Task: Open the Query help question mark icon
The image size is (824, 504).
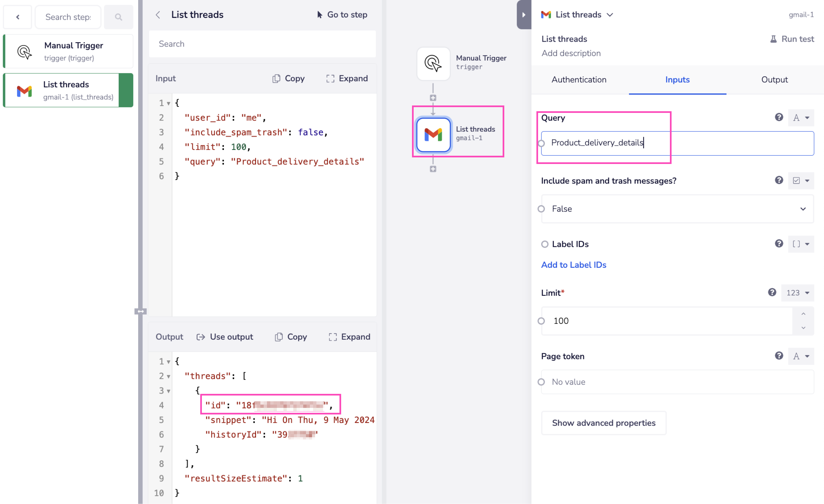Action: [779, 117]
